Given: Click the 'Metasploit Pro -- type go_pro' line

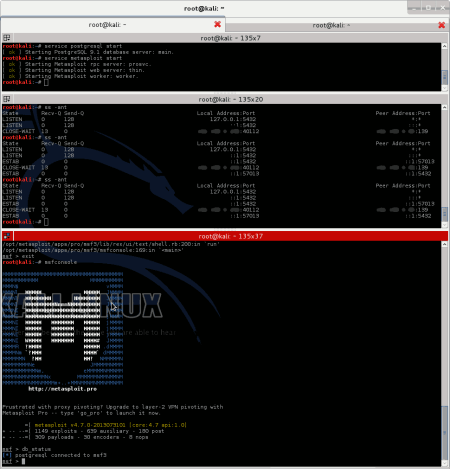Looking at the screenshot, I should (82, 413).
